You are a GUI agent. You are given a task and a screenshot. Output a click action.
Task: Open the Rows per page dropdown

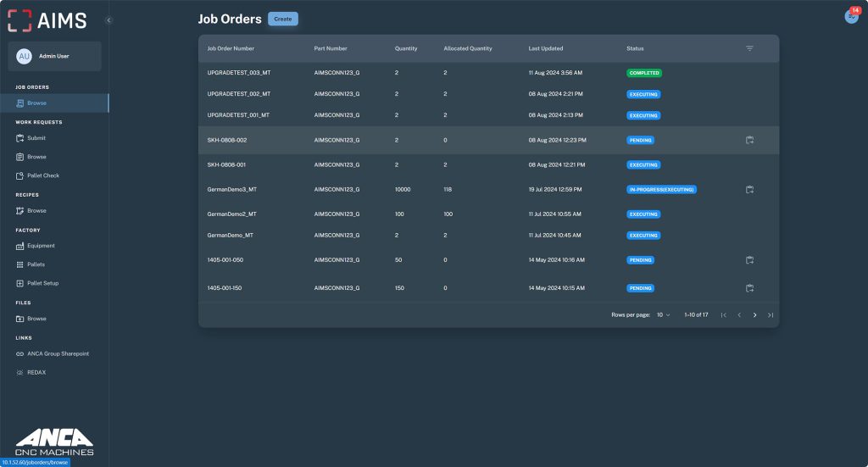tap(663, 314)
